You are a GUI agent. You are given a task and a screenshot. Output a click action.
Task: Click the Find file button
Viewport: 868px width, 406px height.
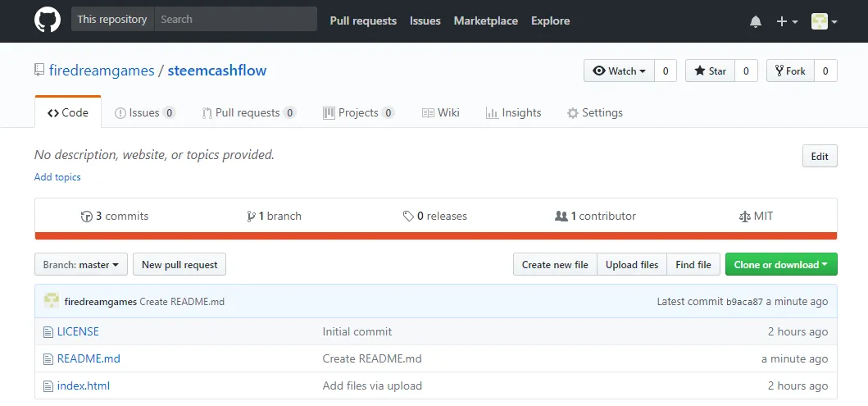(x=693, y=265)
